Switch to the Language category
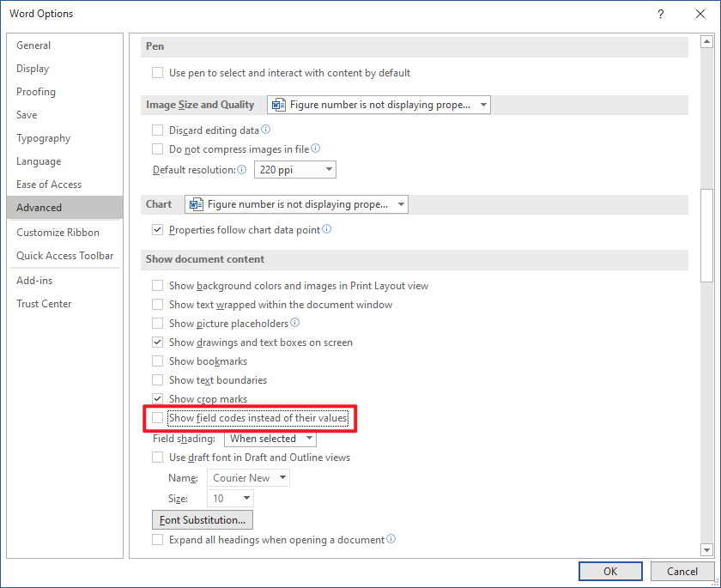The image size is (721, 588). [65, 161]
